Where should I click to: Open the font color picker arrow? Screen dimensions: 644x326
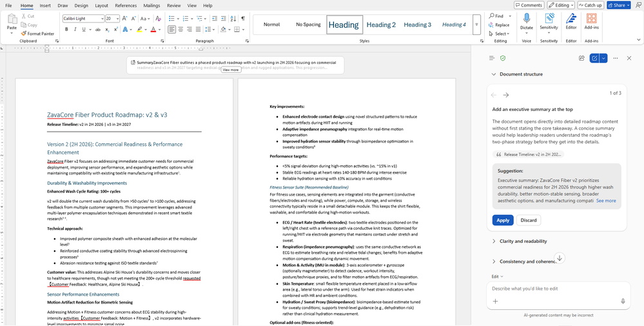tap(160, 30)
